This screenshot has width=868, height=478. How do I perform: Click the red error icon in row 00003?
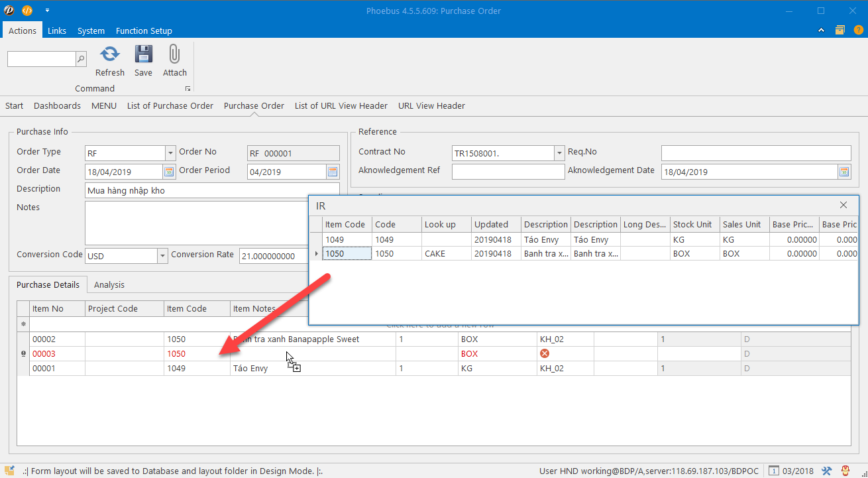pos(545,353)
